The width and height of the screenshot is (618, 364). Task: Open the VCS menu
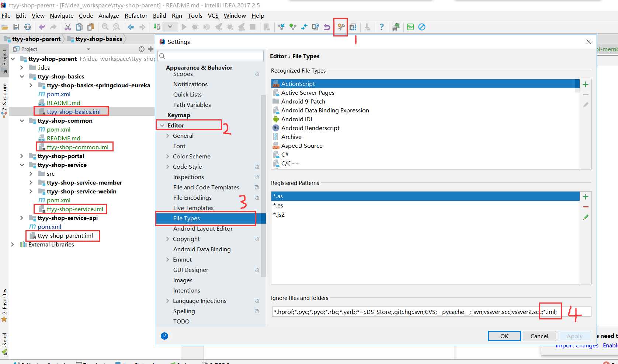pos(213,15)
